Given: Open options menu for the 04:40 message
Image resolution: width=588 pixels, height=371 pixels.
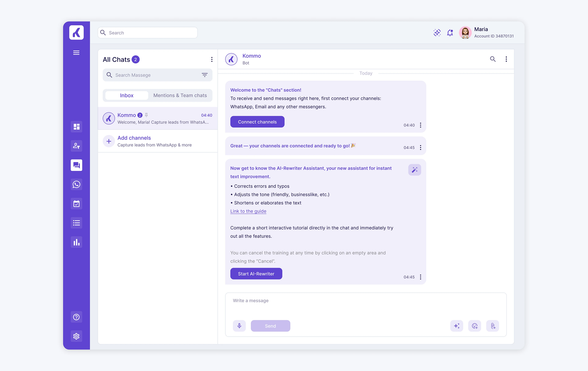Looking at the screenshot, I should [420, 125].
